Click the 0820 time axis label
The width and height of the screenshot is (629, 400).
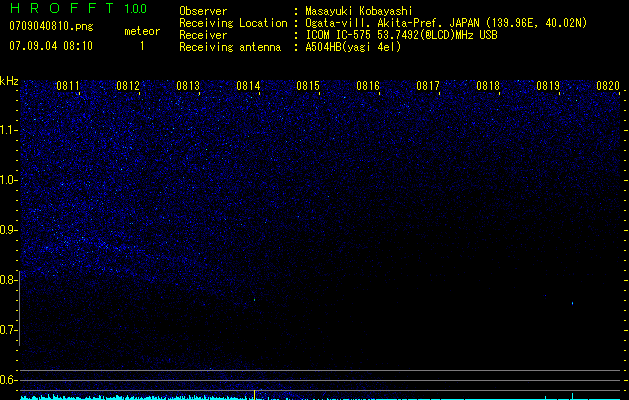tap(608, 86)
